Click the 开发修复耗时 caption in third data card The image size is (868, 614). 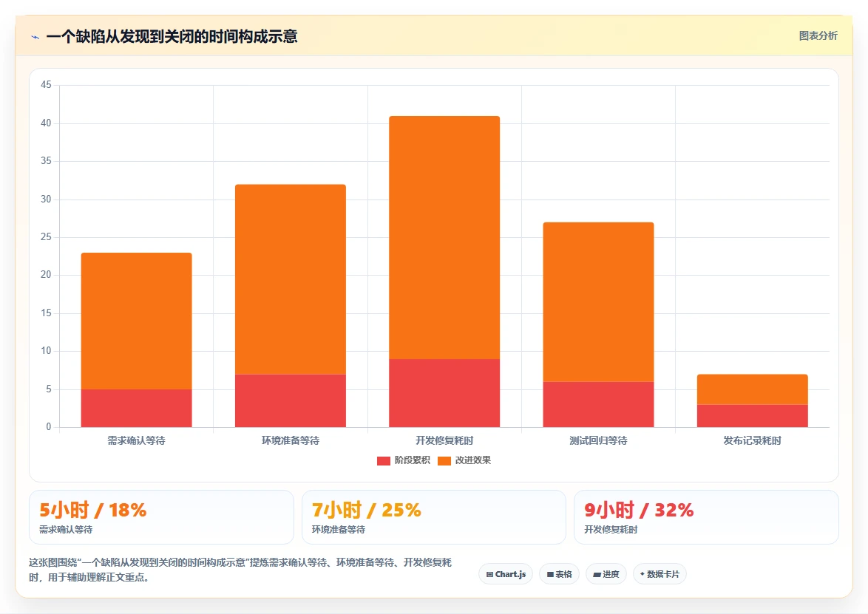pos(611,529)
